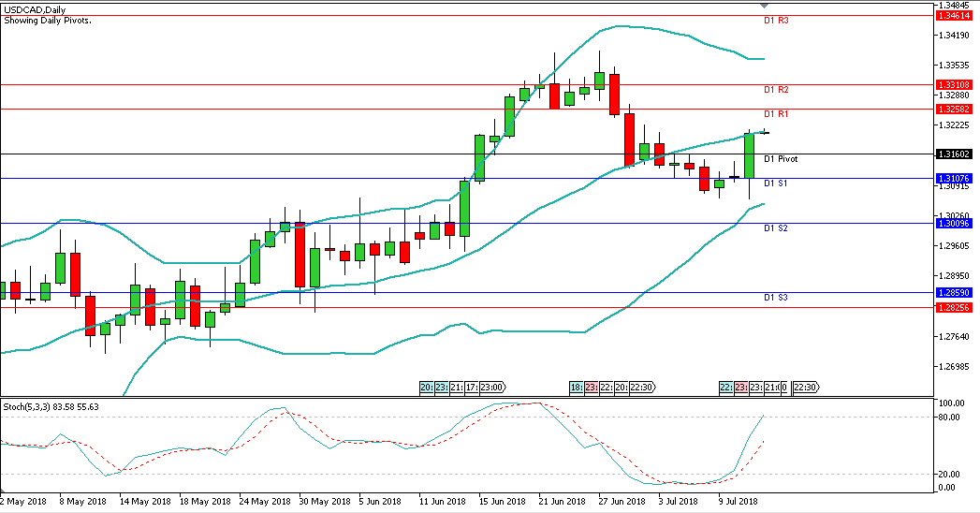
Task: Click the blue 1.28590 price tag
Action: [x=956, y=292]
